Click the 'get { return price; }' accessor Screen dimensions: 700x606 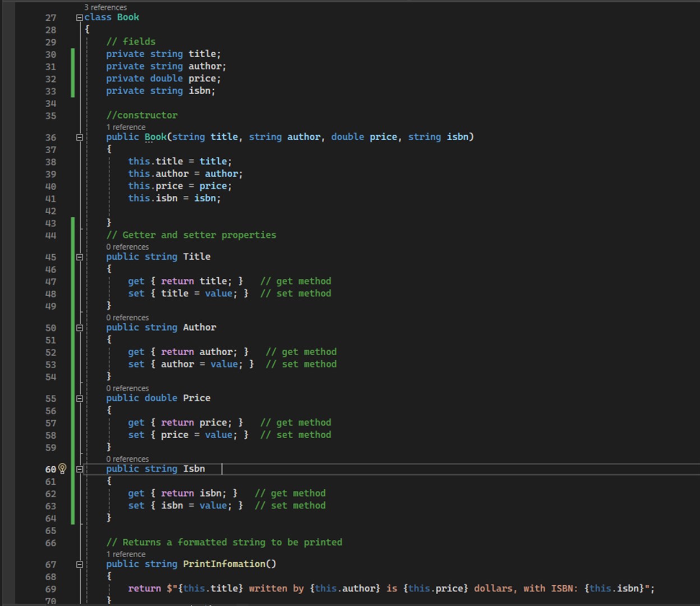(186, 423)
